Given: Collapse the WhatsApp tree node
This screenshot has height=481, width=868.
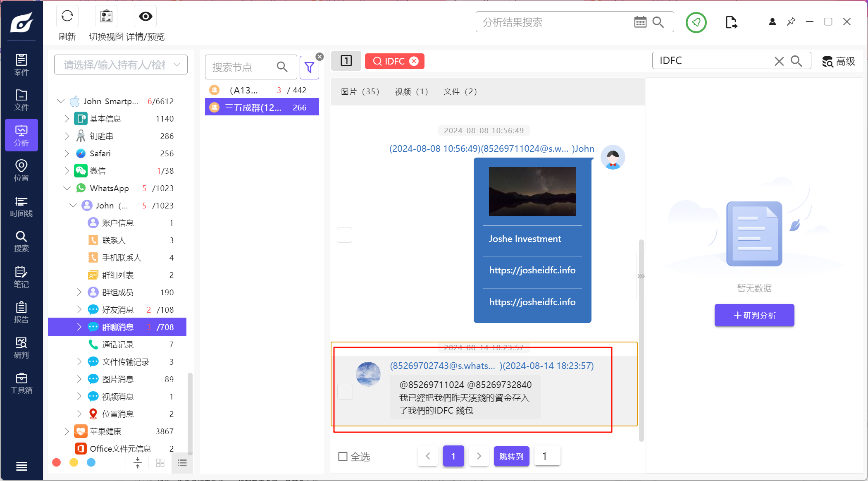Looking at the screenshot, I should [x=67, y=188].
